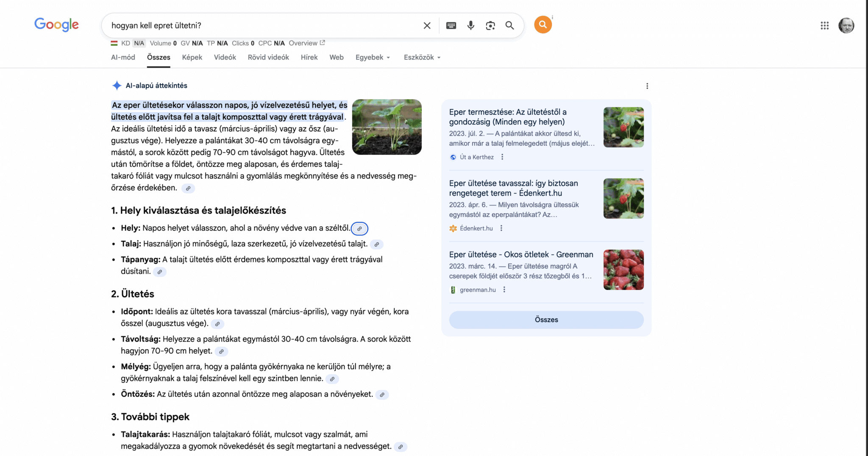This screenshot has width=868, height=456.
Task: Click the on-screen keyboard icon
Action: pos(451,25)
